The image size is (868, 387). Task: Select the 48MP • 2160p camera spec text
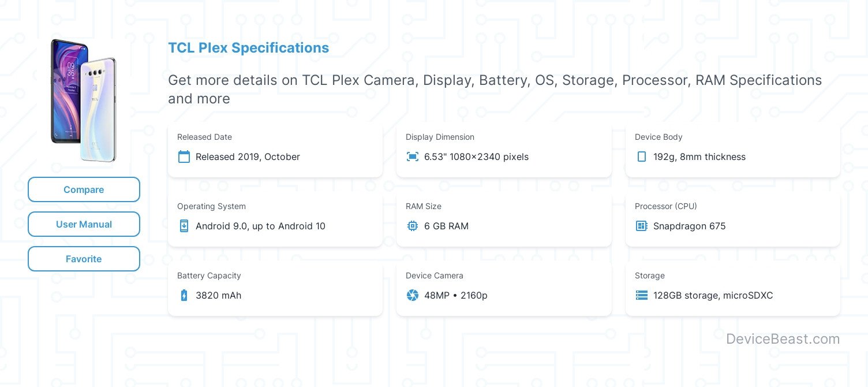tap(456, 295)
